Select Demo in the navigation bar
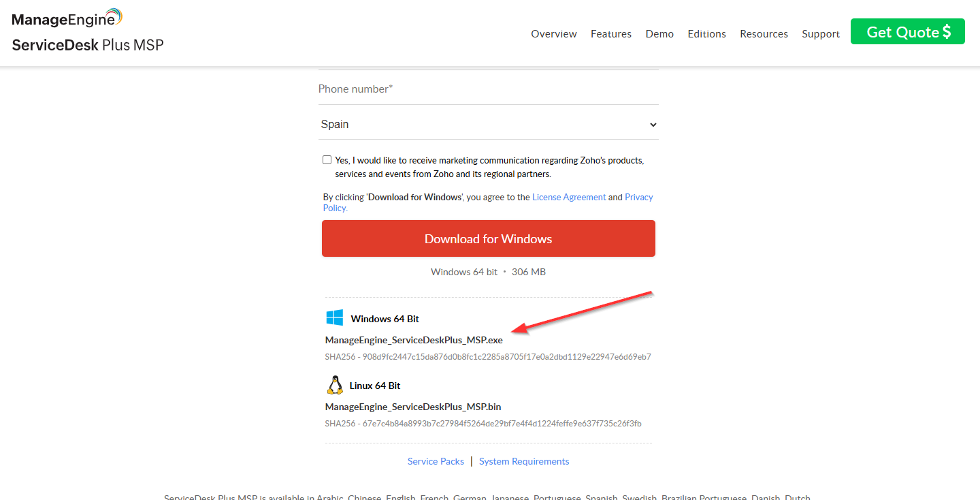The image size is (980, 500). click(x=659, y=34)
